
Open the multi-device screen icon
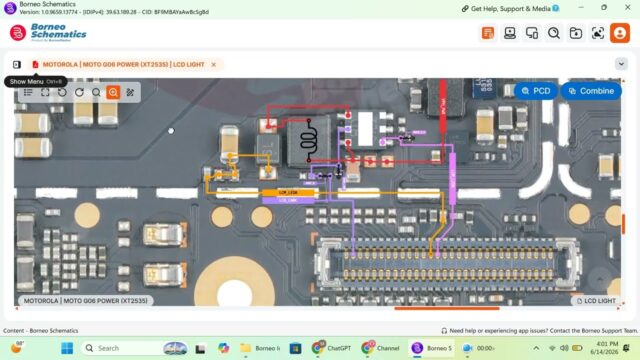coord(532,33)
